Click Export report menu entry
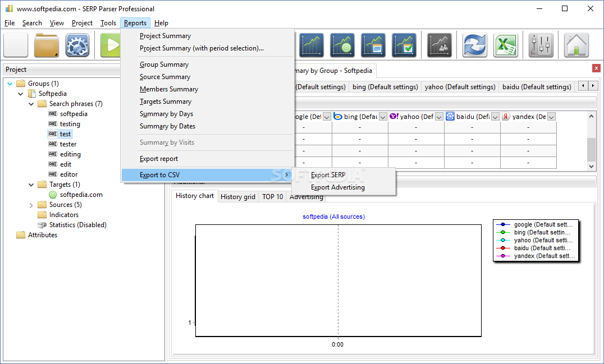 (159, 159)
